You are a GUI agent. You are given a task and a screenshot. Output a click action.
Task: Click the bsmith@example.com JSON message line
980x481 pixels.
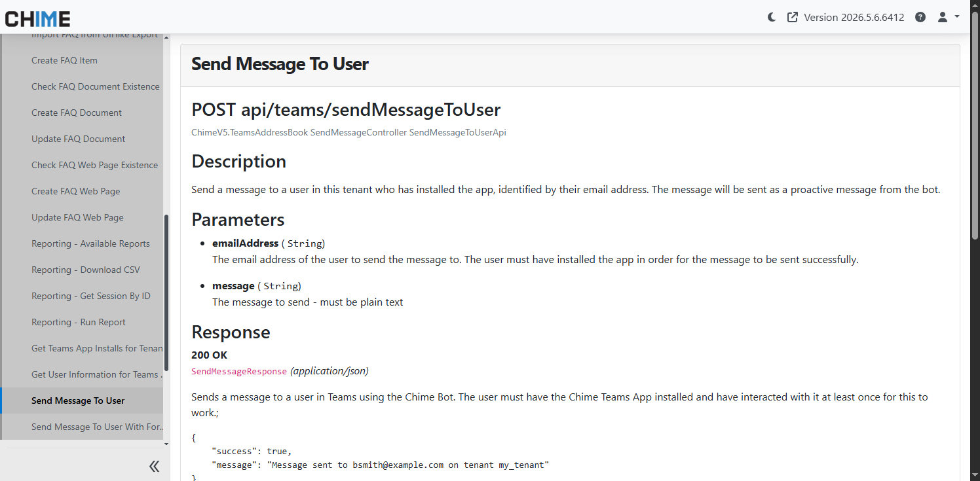coord(380,465)
